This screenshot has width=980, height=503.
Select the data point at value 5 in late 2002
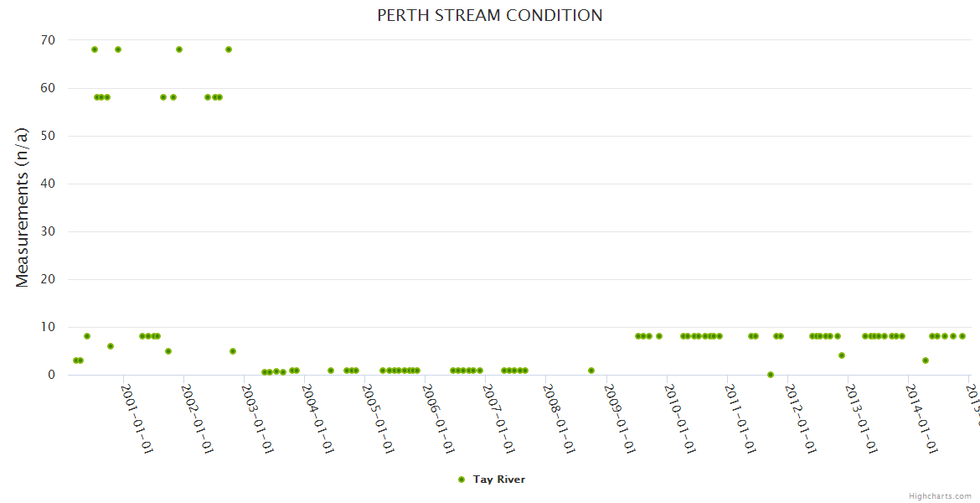[233, 351]
